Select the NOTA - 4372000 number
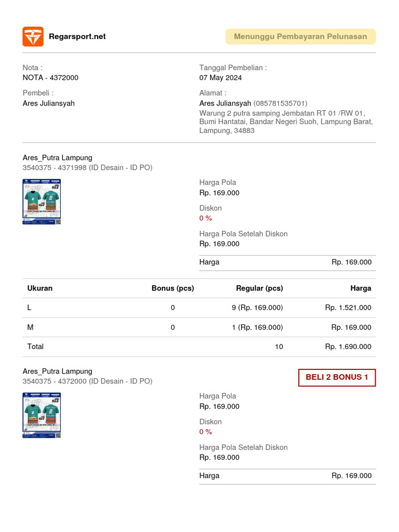This screenshot has width=399, height=532. coord(50,78)
